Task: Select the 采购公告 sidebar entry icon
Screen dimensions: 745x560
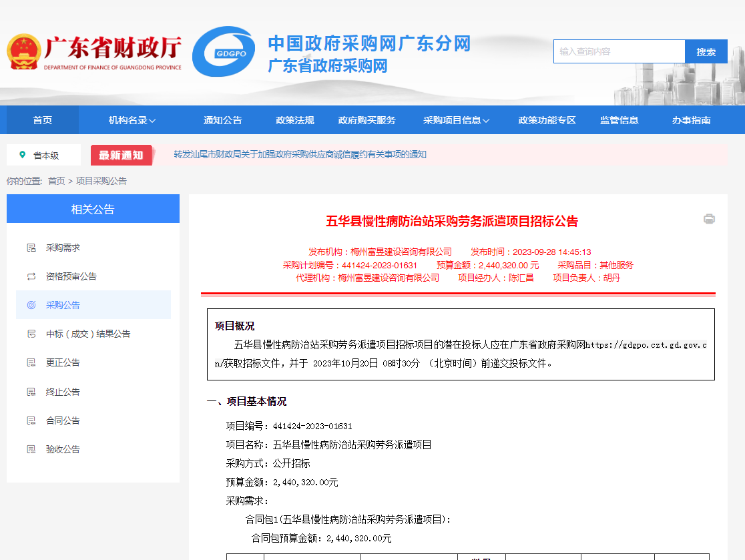Action: [31, 306]
